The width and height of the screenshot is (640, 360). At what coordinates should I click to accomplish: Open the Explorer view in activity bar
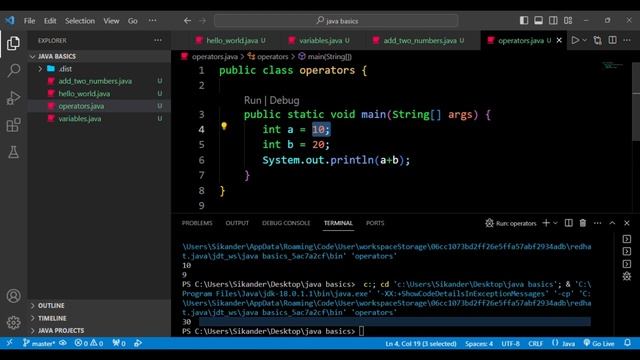point(13,43)
